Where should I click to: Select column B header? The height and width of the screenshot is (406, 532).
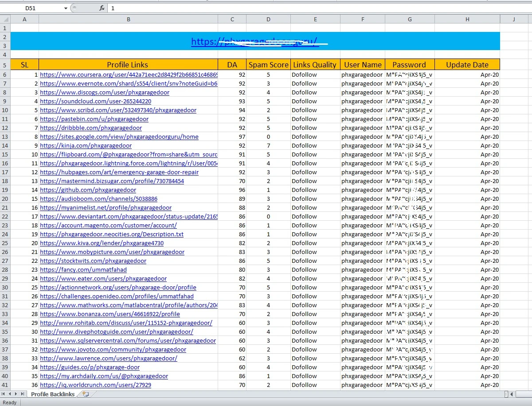coord(129,19)
